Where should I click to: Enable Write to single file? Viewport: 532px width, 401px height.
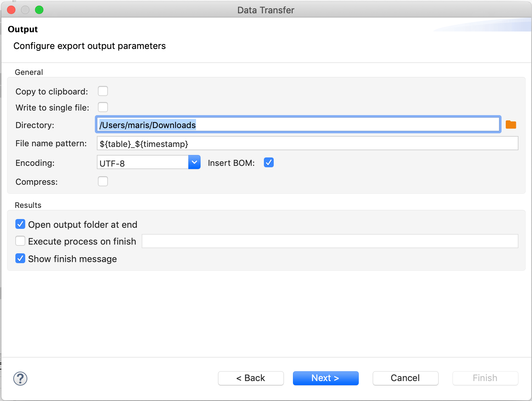103,107
